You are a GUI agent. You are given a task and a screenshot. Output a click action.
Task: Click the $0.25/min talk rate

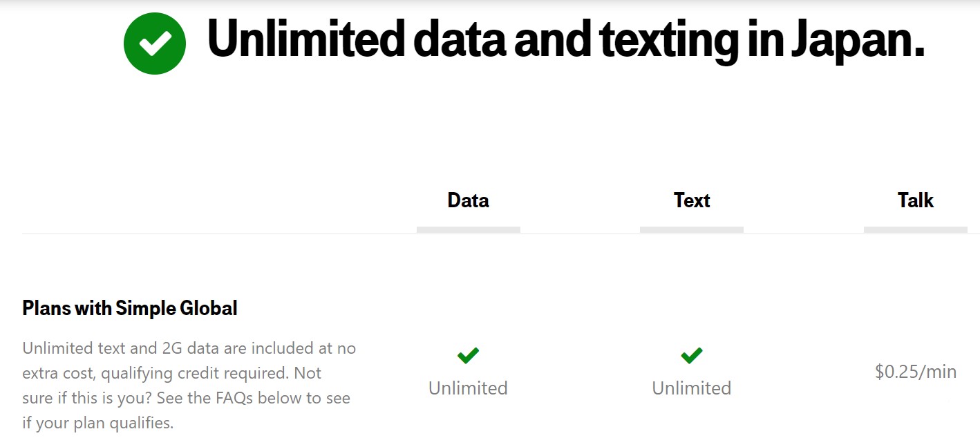coord(916,372)
